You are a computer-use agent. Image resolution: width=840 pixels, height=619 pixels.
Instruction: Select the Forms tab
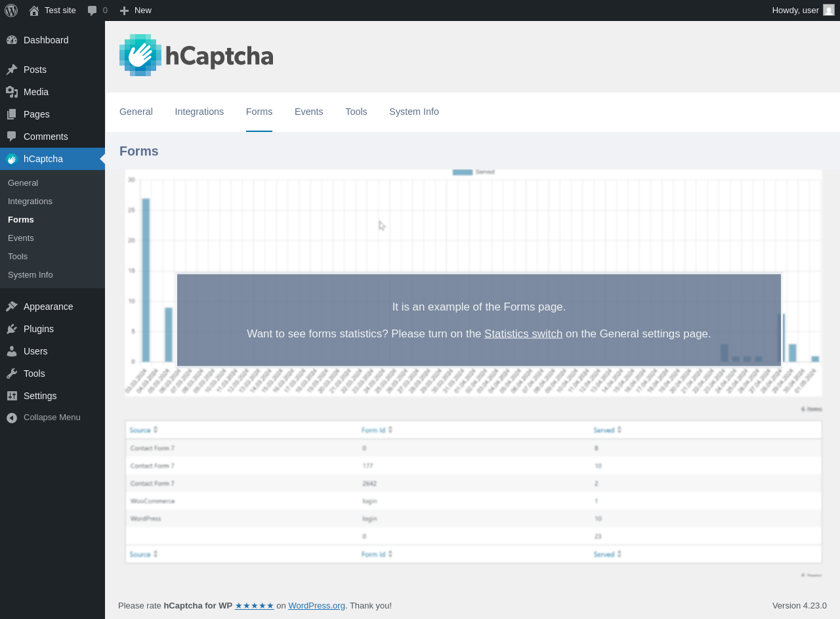pos(259,112)
